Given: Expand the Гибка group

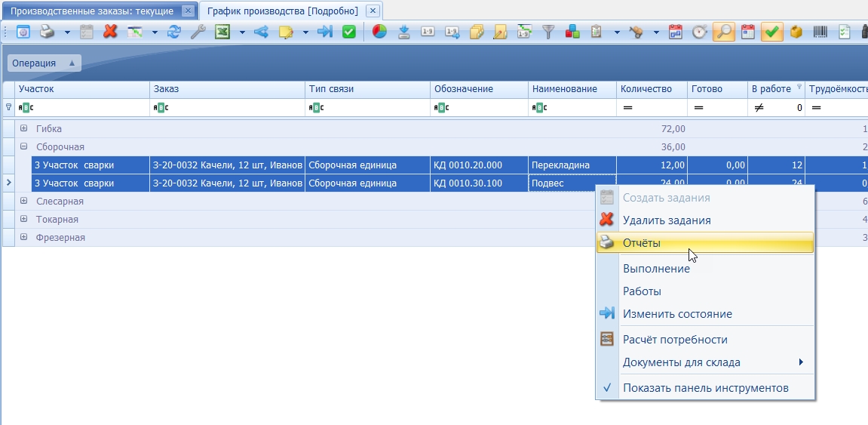Looking at the screenshot, I should [x=24, y=128].
